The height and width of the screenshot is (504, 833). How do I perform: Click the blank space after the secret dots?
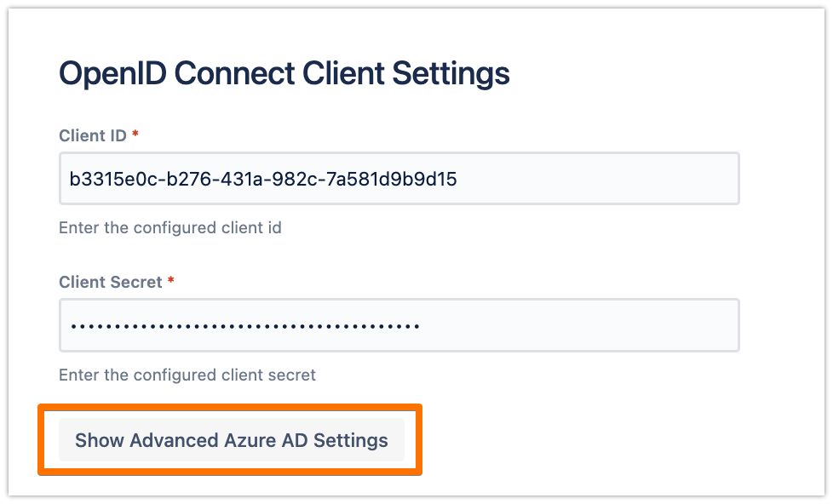[x=579, y=325]
